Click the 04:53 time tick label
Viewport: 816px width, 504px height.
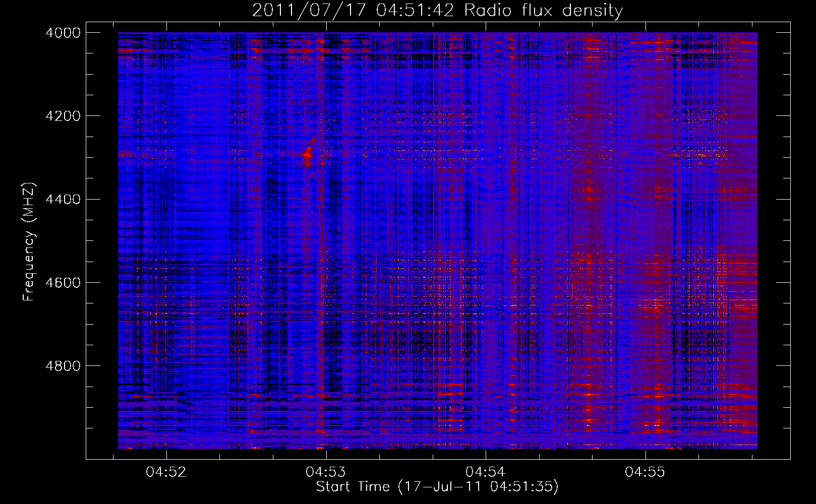[326, 472]
